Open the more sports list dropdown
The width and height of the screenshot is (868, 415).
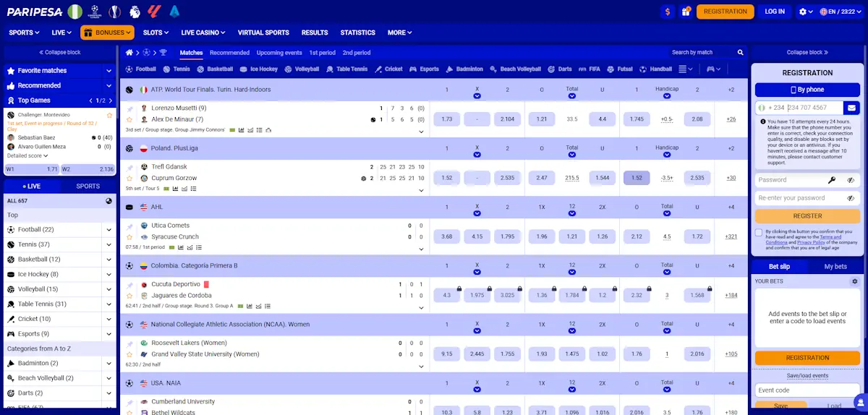click(686, 69)
